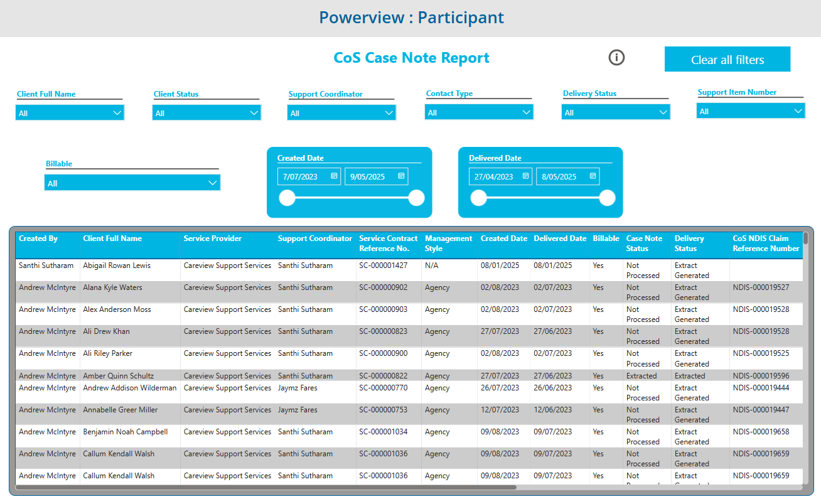The width and height of the screenshot is (821, 504).
Task: Click the information icon beside report title
Action: pyautogui.click(x=616, y=58)
